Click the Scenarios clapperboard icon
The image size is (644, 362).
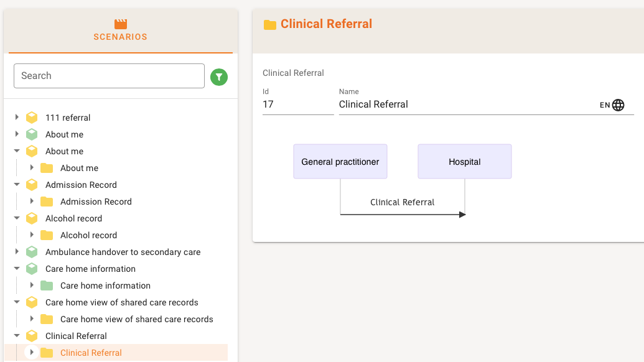click(x=121, y=24)
